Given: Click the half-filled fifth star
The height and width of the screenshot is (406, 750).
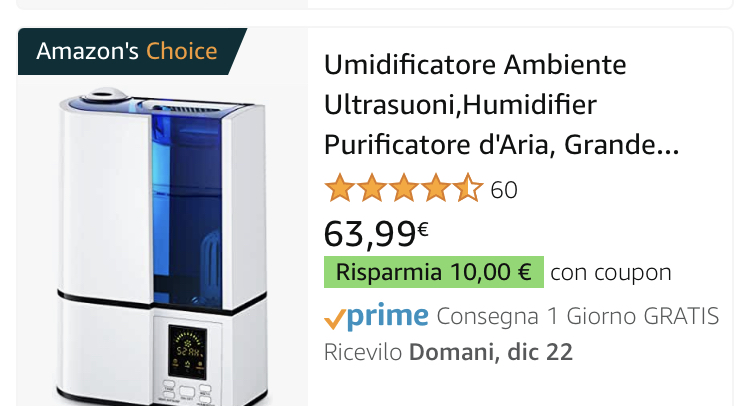Looking at the screenshot, I should [x=468, y=188].
